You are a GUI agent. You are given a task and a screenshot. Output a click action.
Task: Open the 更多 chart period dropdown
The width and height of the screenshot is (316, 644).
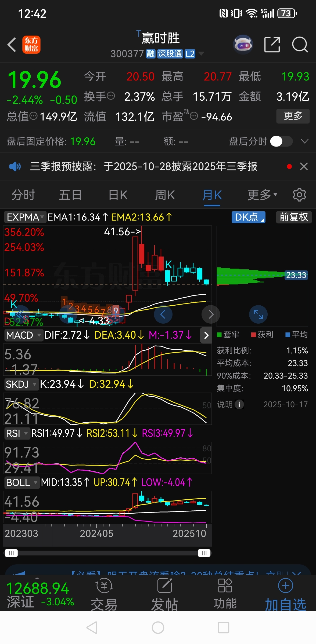point(262,195)
